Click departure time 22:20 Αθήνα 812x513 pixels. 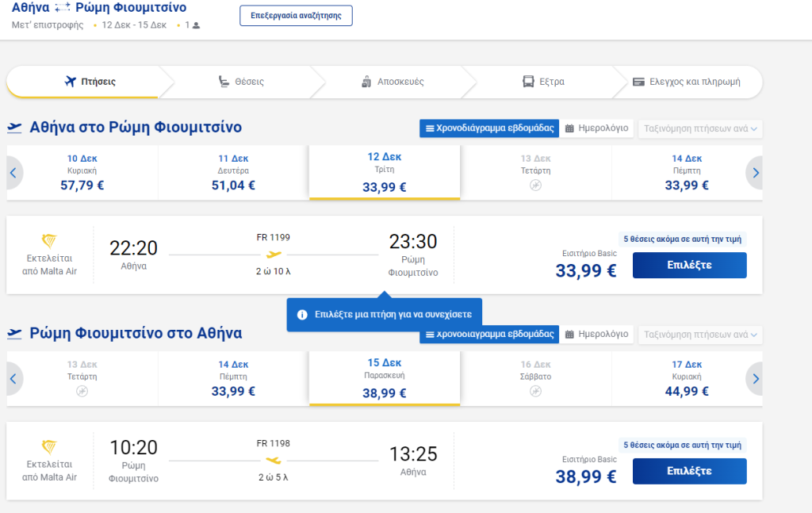pos(133,248)
